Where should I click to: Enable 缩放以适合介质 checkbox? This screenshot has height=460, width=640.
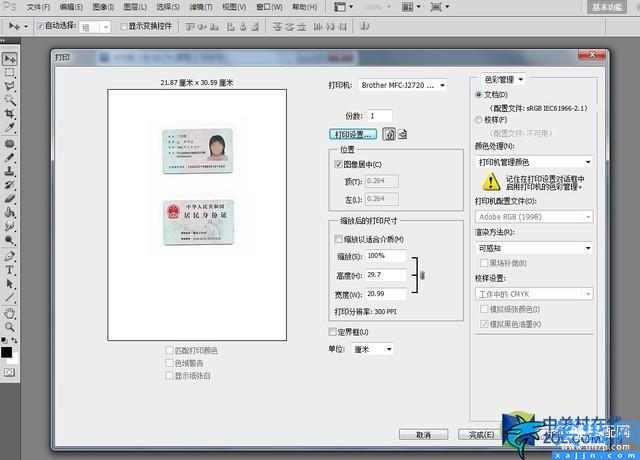[338, 239]
